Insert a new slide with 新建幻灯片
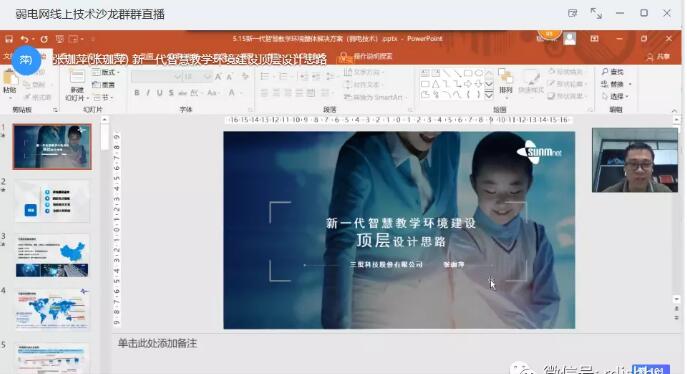Image resolution: width=687 pixels, height=374 pixels. [x=77, y=86]
